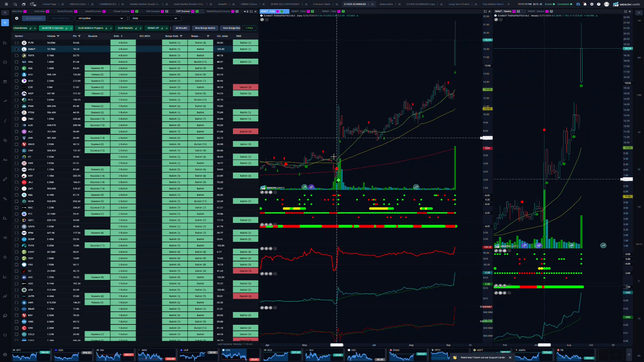Select the 1M timeframe on right sidebar
Screen dimensions: 644x362
tap(639, 20)
